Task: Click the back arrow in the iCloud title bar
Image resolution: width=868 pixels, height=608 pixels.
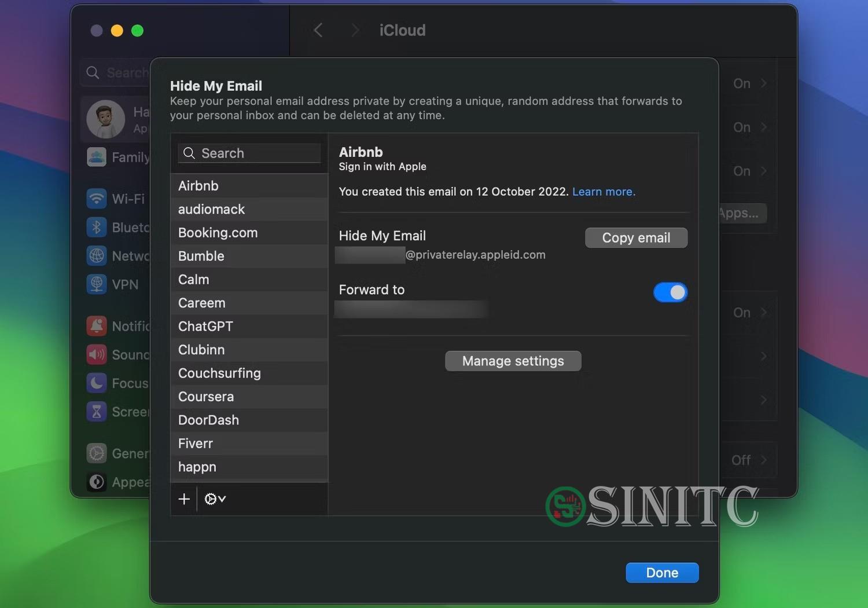Action: click(x=318, y=30)
